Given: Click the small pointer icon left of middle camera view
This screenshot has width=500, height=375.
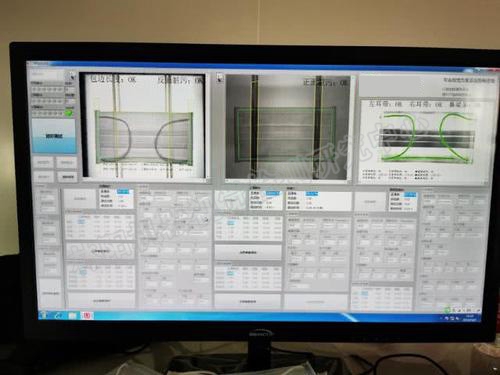Looking at the screenshot, I should click(x=219, y=78).
